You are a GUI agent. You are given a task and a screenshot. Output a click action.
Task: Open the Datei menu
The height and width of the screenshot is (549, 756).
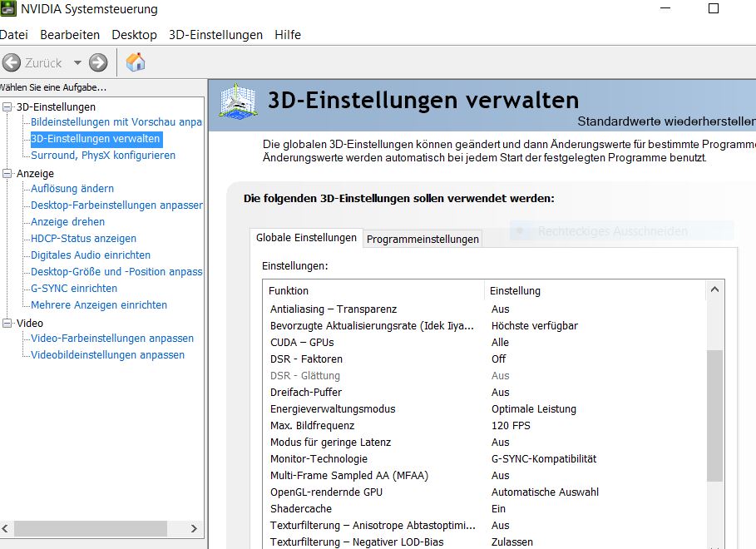[13, 35]
